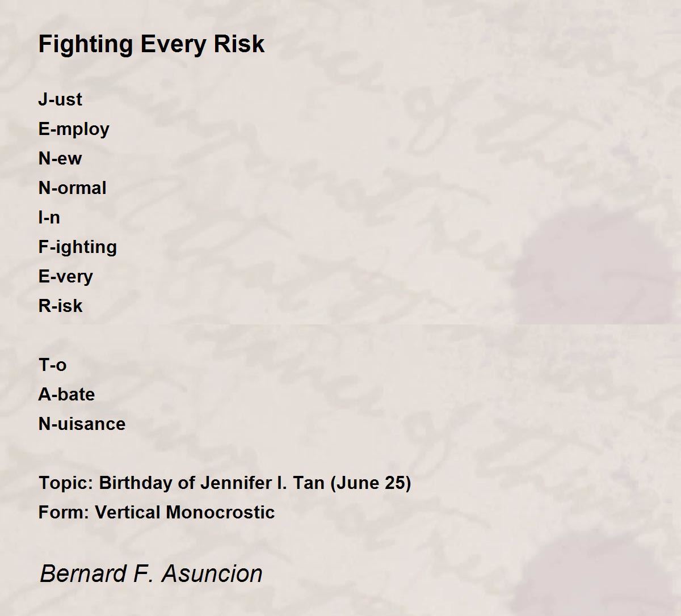Click the word N-uisance
Screen dimensions: 681x616
[82, 424]
